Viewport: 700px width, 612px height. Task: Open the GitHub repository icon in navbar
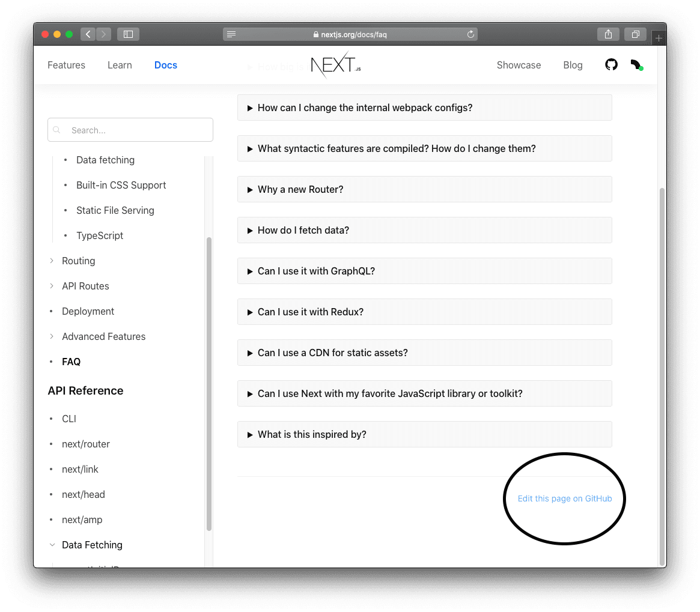pos(611,65)
